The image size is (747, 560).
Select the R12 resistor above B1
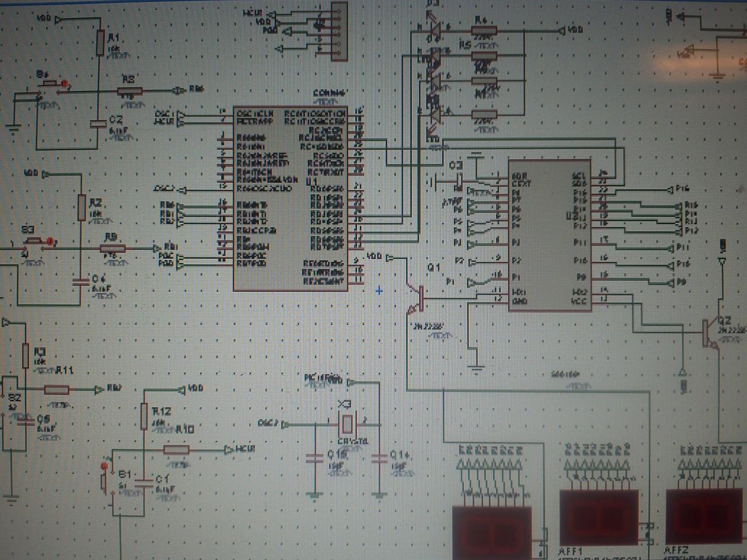144,416
